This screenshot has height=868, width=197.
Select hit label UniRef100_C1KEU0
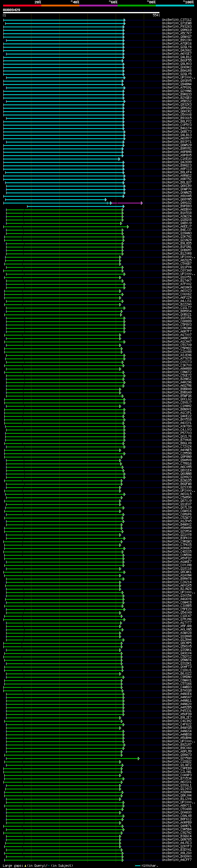coord(177,159)
